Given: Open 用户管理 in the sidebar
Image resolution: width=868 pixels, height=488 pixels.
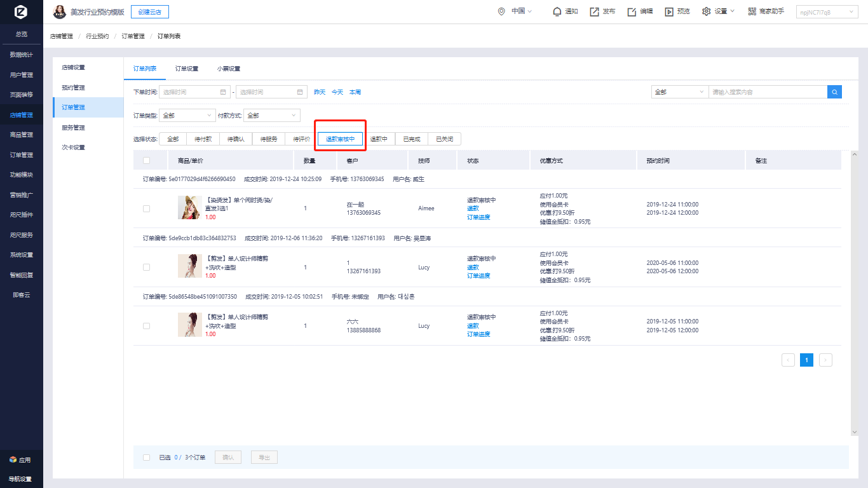Looking at the screenshot, I should [22, 75].
